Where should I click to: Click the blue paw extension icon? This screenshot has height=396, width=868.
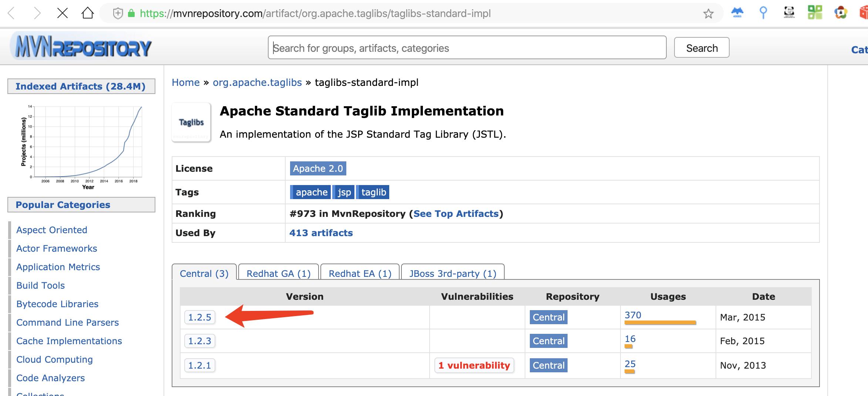[737, 13]
